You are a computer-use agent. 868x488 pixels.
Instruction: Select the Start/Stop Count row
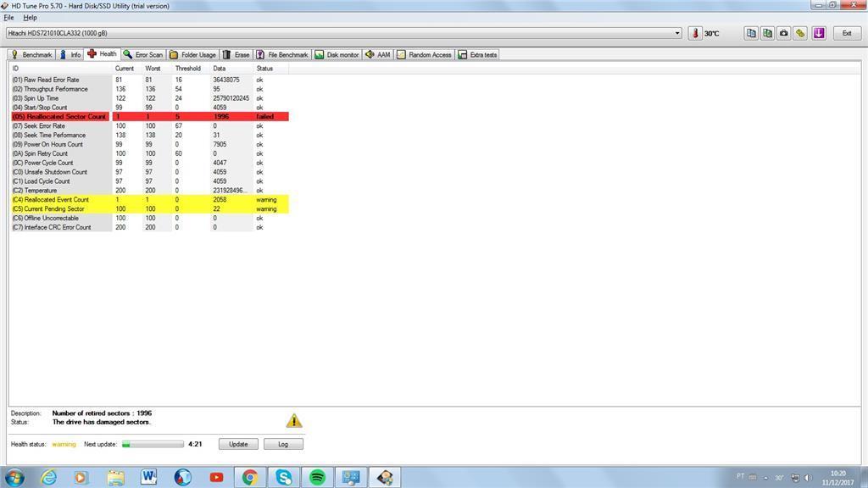tap(149, 108)
